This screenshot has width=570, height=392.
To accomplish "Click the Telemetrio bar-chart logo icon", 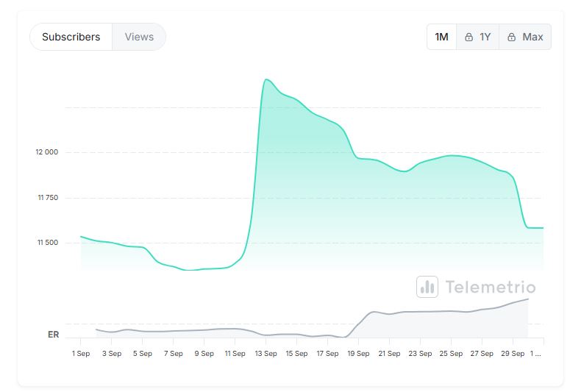I will [427, 287].
